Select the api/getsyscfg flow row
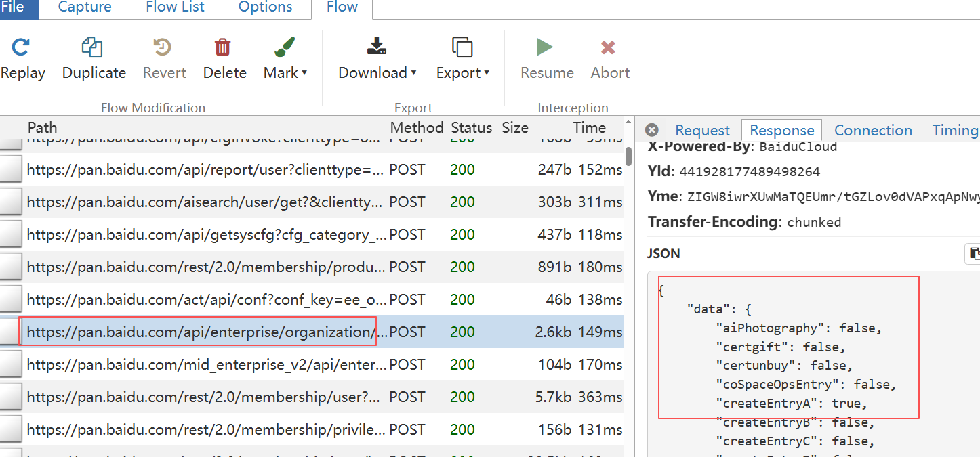Image resolution: width=980 pixels, height=457 pixels. [x=312, y=234]
